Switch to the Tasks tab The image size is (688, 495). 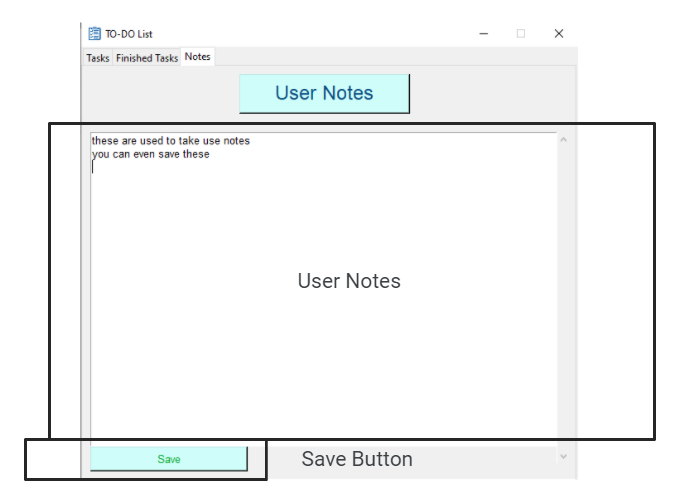[x=97, y=58]
